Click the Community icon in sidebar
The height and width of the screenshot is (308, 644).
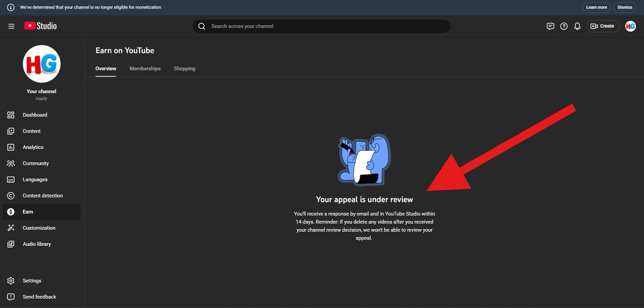coord(11,163)
